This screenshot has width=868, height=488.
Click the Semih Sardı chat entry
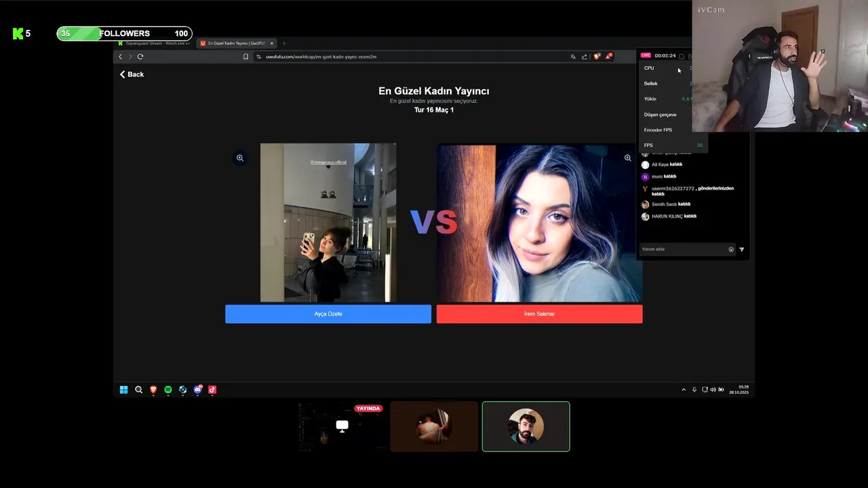(666, 204)
